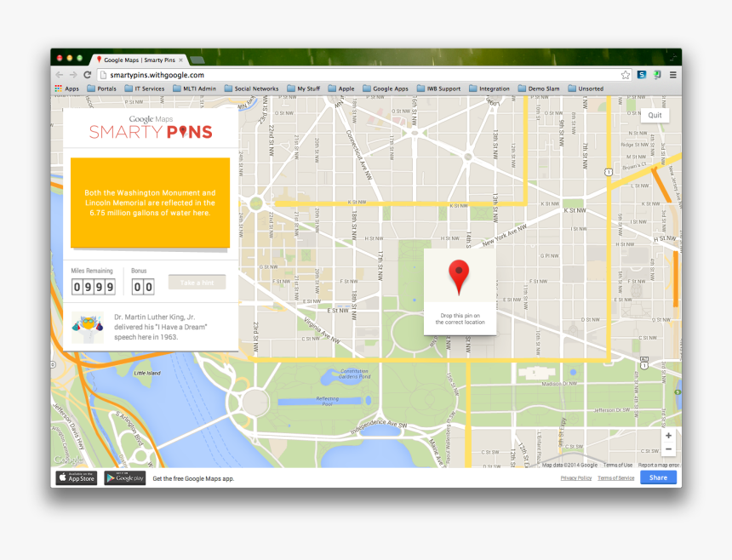This screenshot has height=560, width=732.
Task: Click the Little Island map label
Action: click(147, 373)
